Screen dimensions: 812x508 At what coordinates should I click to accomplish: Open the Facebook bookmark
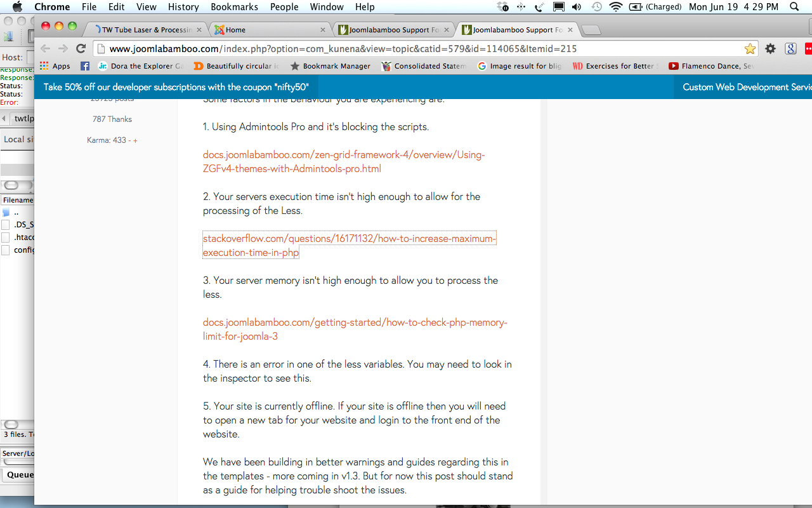coord(85,66)
